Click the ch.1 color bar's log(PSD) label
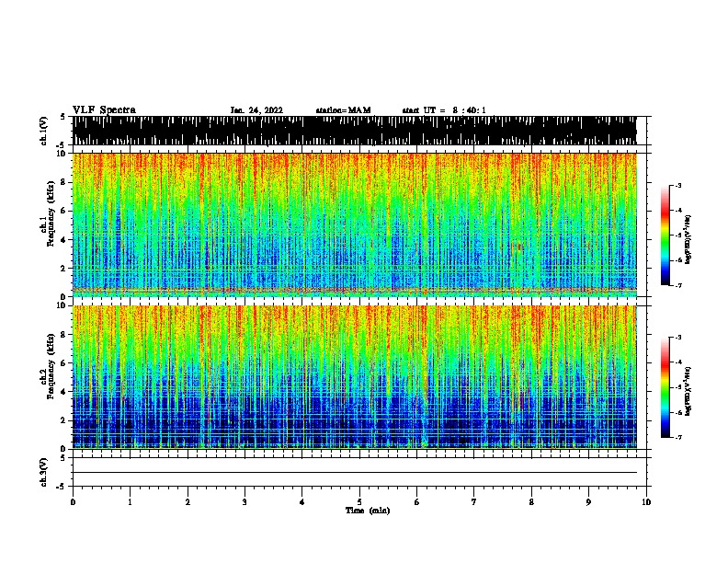This screenshot has height=563, width=728. [688, 239]
